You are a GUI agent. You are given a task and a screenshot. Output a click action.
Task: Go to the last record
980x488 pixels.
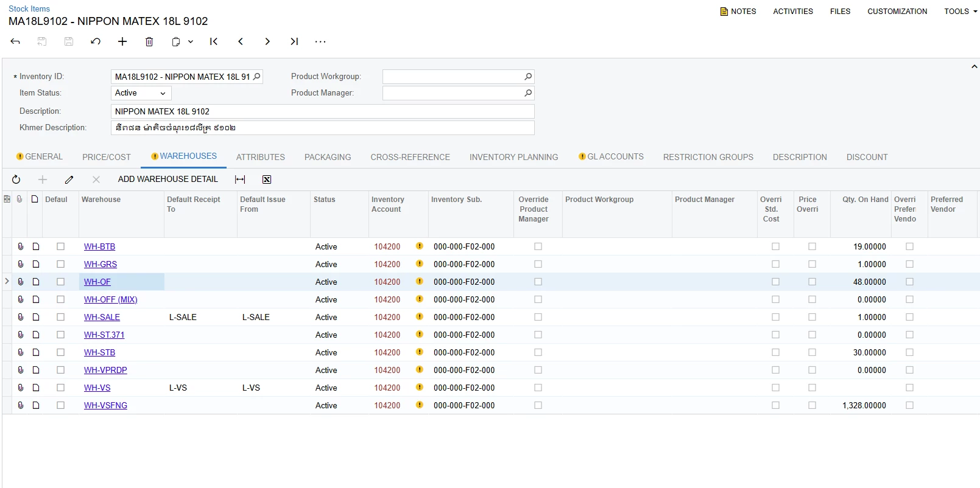pyautogui.click(x=294, y=41)
